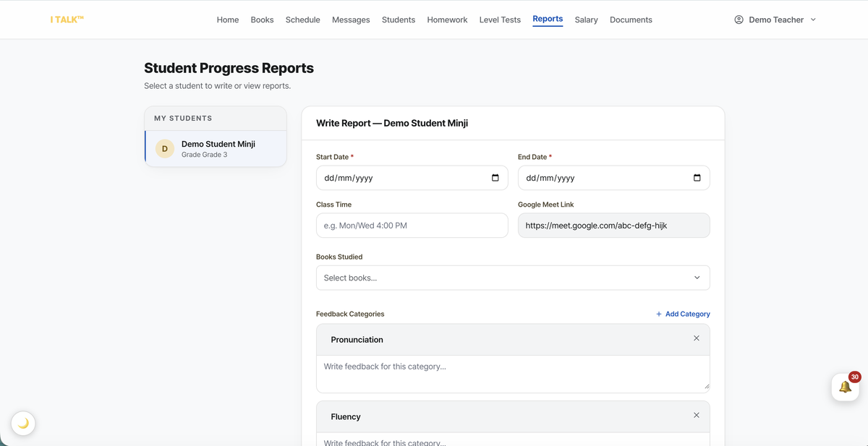Click the user profile icon
This screenshot has width=868, height=446.
(x=739, y=20)
